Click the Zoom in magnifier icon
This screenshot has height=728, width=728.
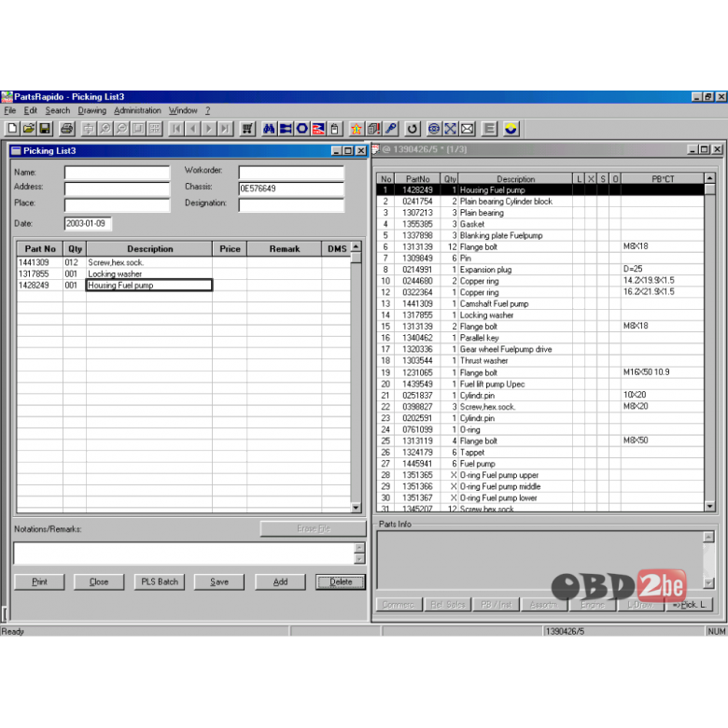click(105, 129)
